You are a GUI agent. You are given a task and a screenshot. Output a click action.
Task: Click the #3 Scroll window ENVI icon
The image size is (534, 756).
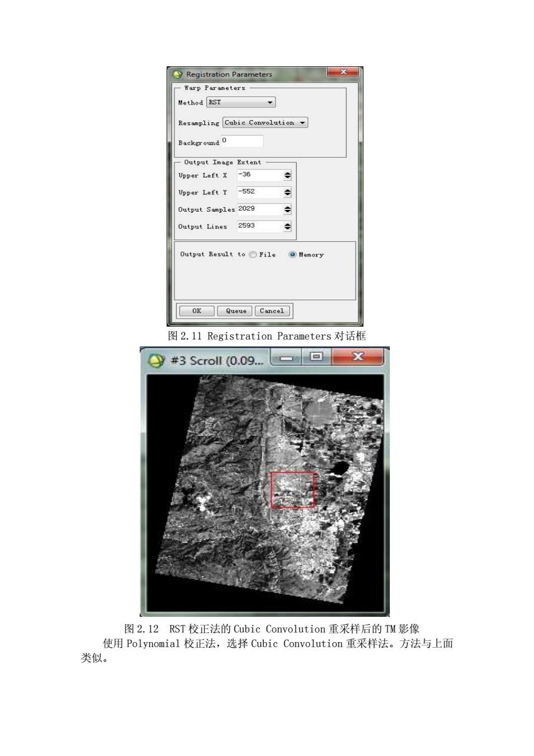click(x=156, y=360)
